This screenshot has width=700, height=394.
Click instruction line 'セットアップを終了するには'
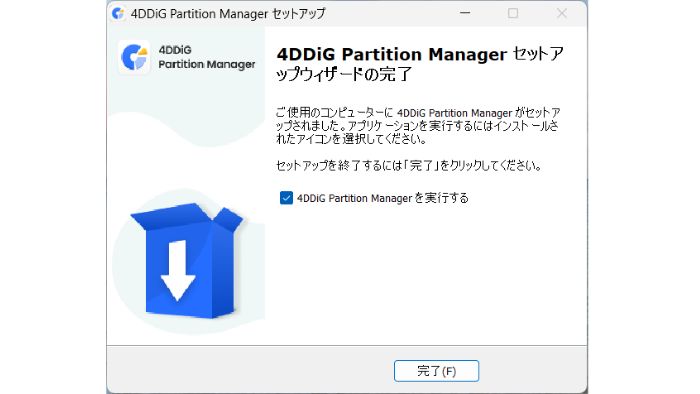[408, 166]
